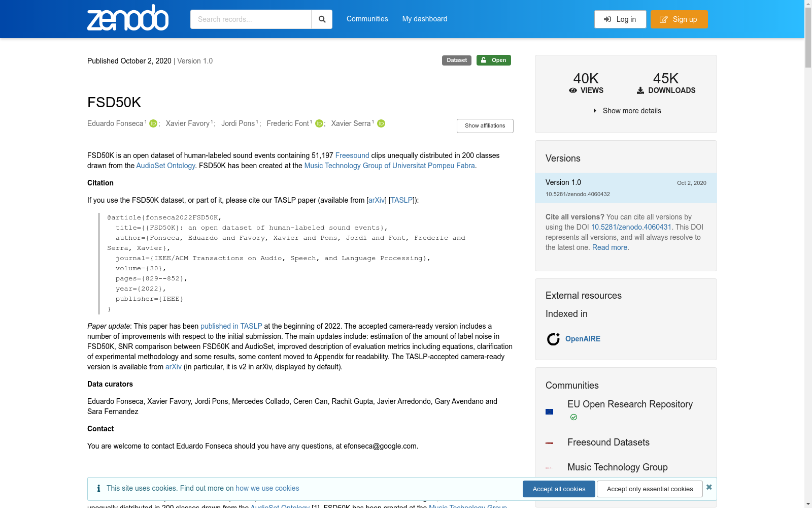Click author name Frederic Font
Screen dimensions: 812x508
coord(288,123)
